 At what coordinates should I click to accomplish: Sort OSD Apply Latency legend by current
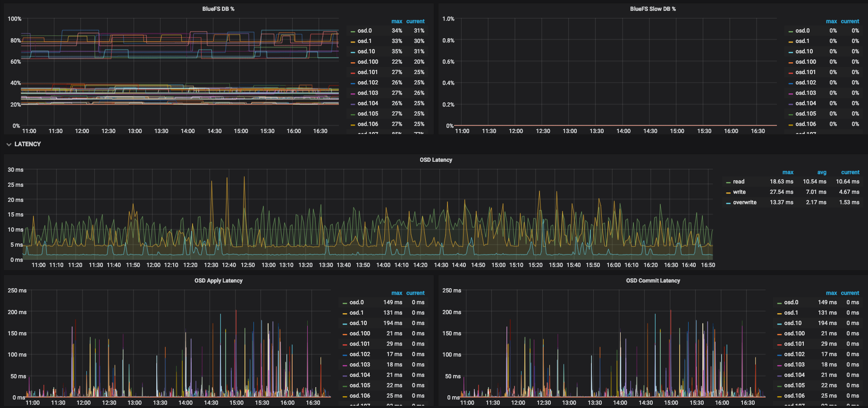[415, 293]
